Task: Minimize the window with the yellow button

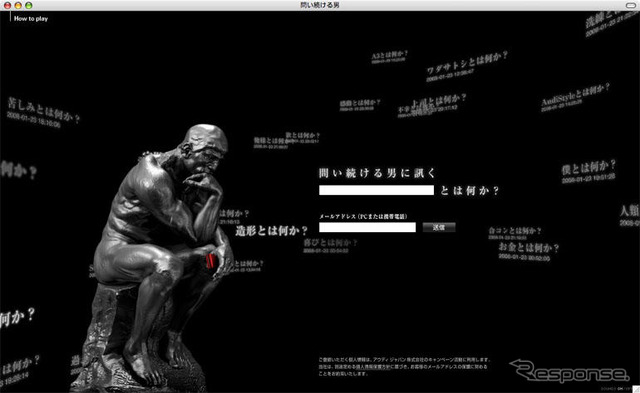Action: (x=18, y=5)
